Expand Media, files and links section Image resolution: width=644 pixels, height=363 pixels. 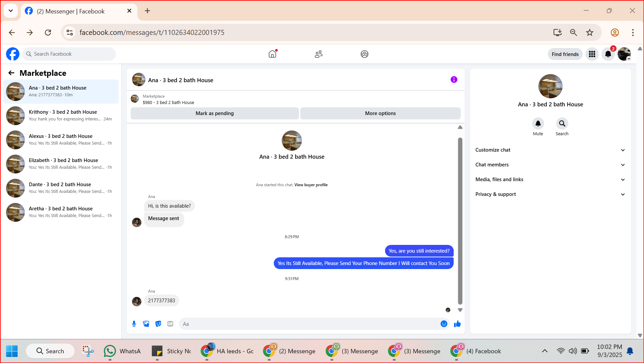[550, 179]
